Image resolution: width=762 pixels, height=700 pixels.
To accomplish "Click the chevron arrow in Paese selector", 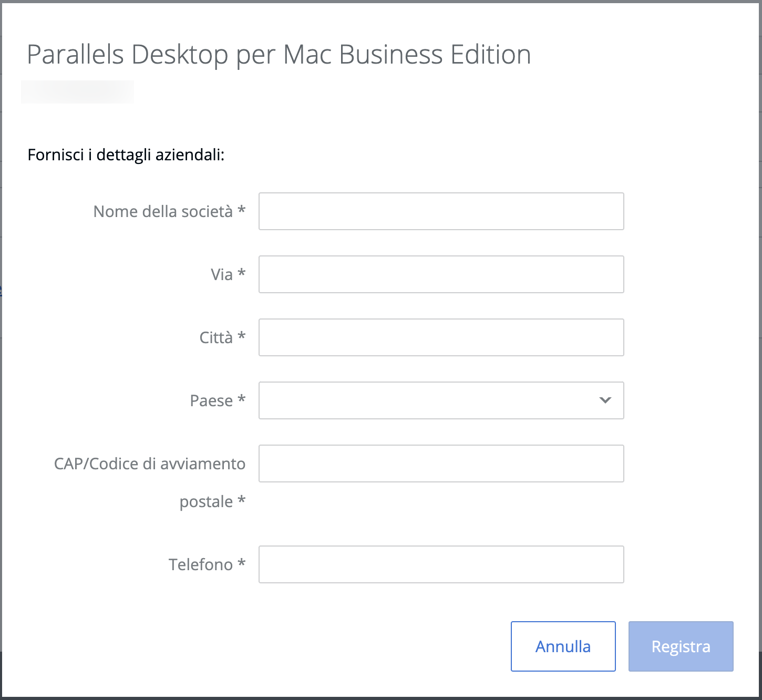I will pos(605,400).
